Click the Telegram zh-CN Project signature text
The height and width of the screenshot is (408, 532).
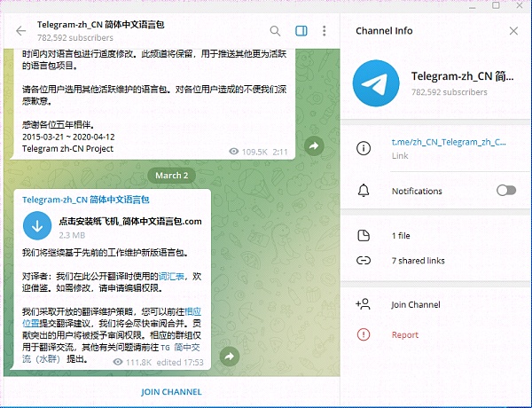[68, 149]
